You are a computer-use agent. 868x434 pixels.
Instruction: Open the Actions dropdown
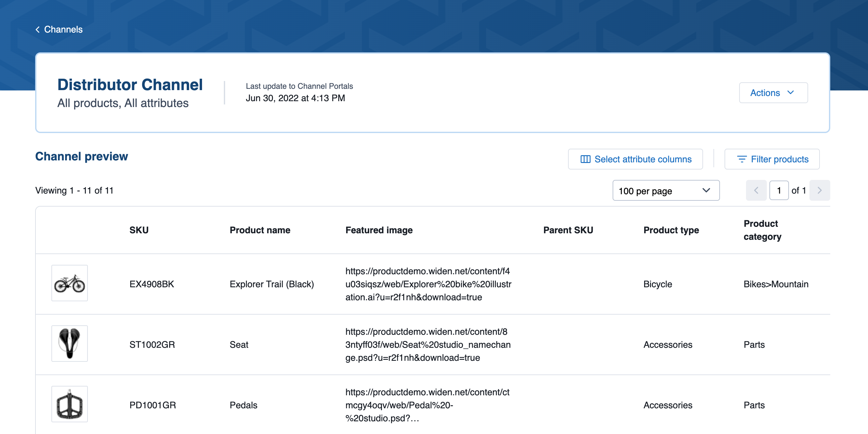click(773, 93)
